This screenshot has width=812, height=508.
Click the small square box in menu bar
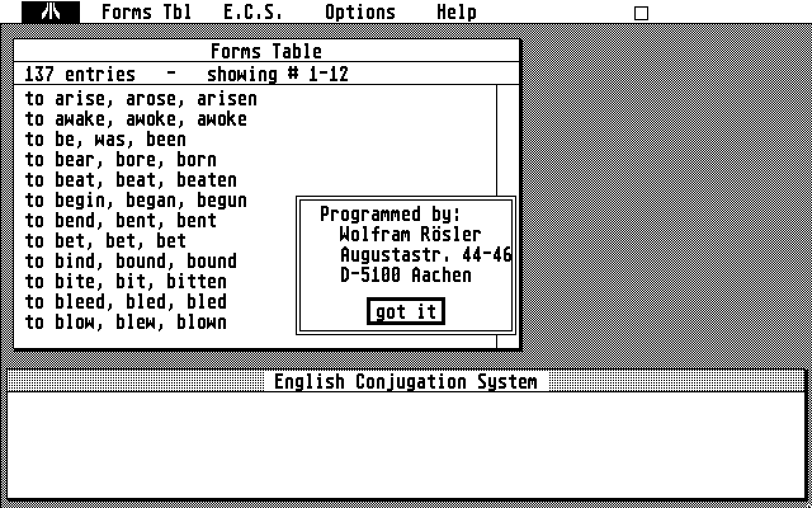pyautogui.click(x=641, y=13)
